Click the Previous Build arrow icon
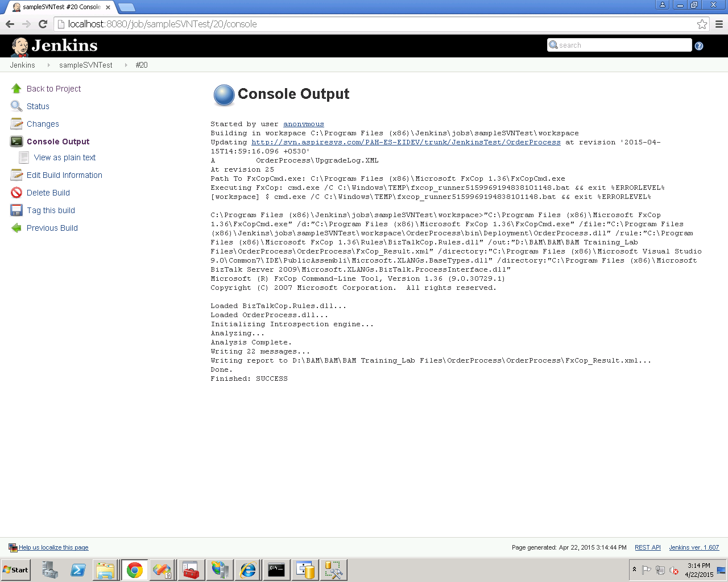This screenshot has width=728, height=582. pyautogui.click(x=16, y=228)
